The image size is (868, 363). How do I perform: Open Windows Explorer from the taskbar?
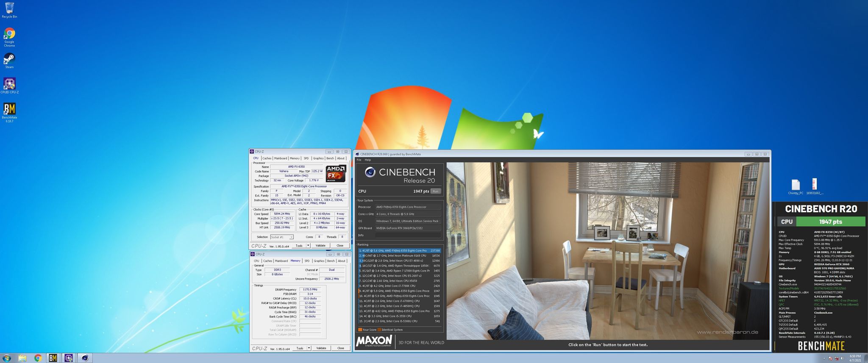22,358
